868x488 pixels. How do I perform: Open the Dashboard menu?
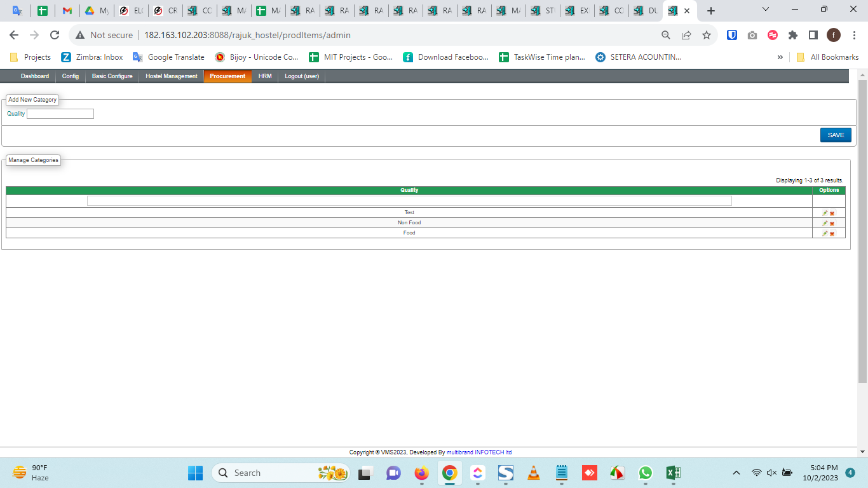35,76
